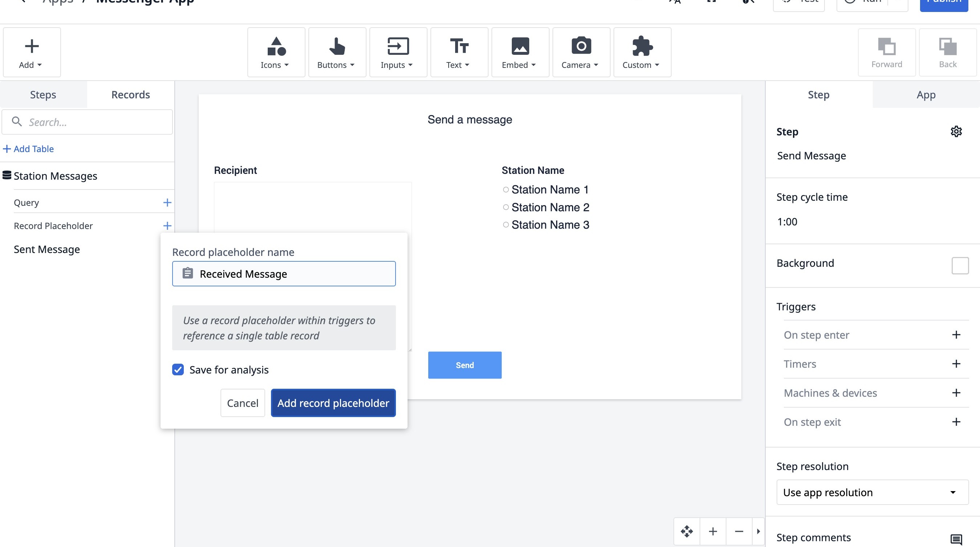The image size is (980, 547).
Task: Open the Camera widget menu
Action: (x=581, y=53)
